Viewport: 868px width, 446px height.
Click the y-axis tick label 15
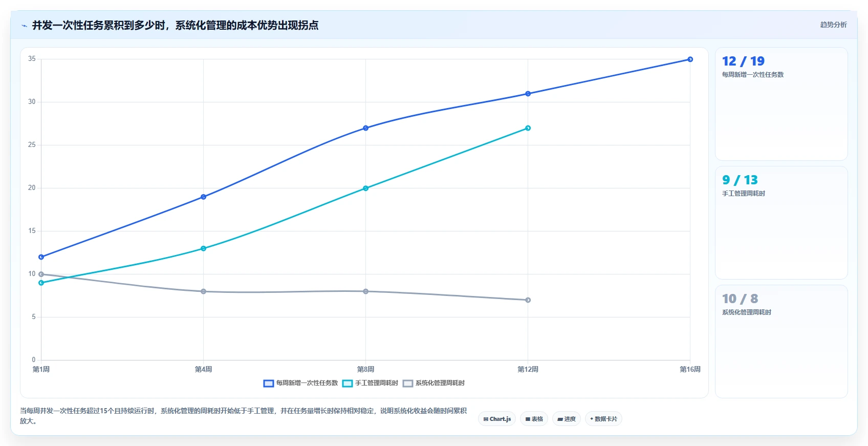click(32, 231)
